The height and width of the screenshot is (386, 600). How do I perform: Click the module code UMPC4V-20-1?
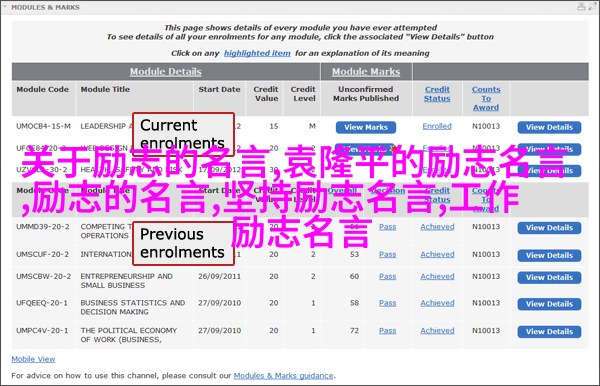click(x=42, y=331)
